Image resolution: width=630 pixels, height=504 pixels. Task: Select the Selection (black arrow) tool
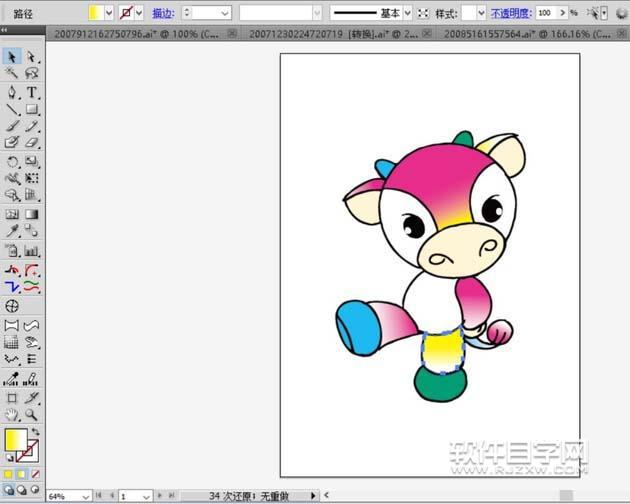click(x=12, y=57)
